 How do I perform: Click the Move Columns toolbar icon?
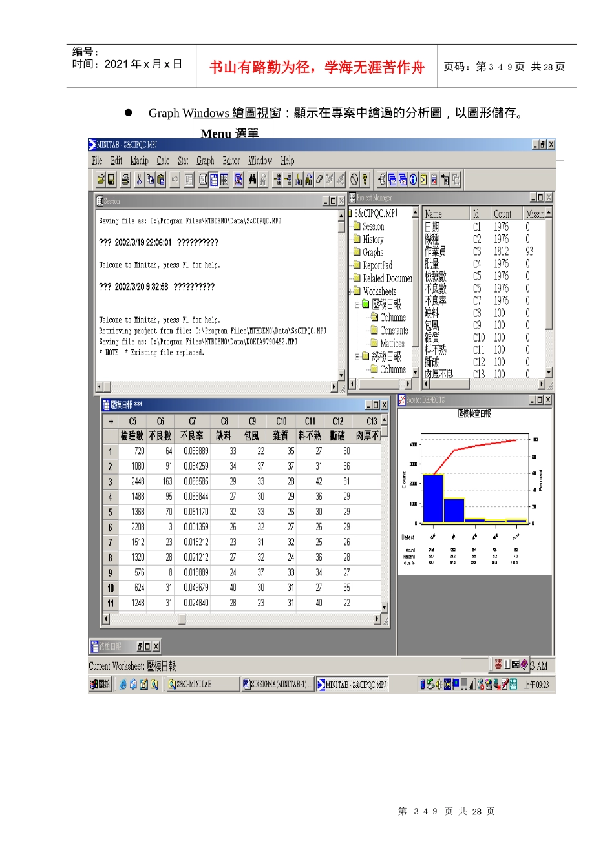308,180
